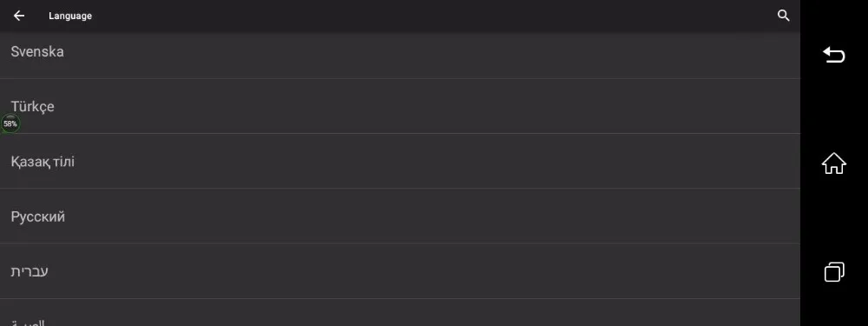
Task: Select Türkçe from the language list
Action: click(x=400, y=106)
